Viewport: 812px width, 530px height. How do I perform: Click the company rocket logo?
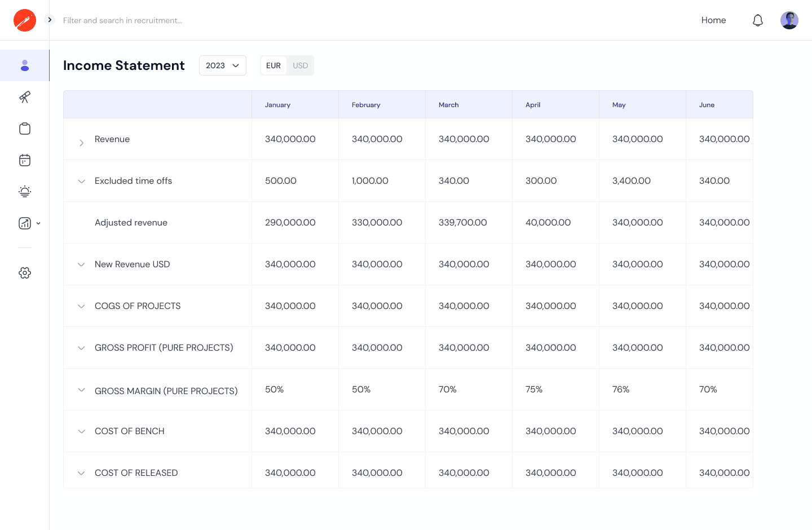(24, 20)
